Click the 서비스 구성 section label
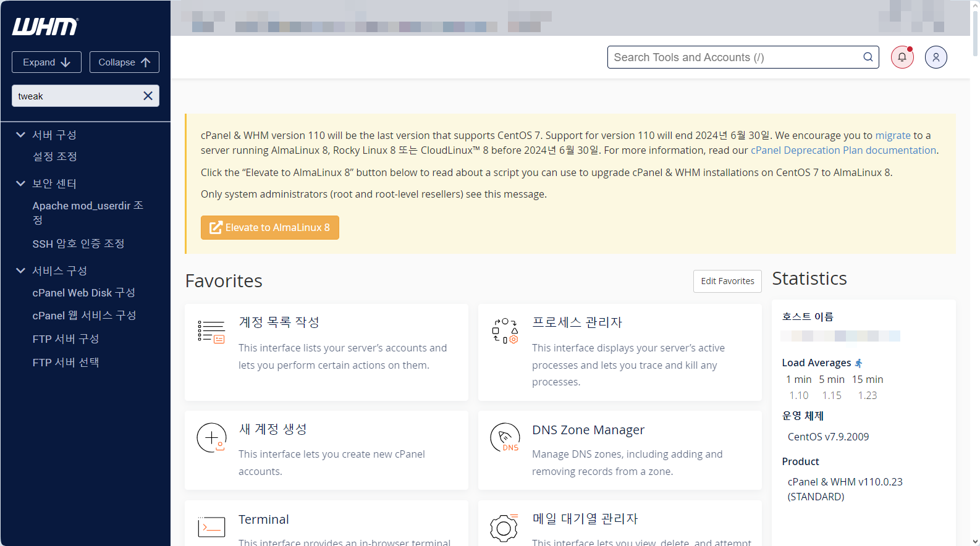Viewport: 980px width, 546px height. [x=60, y=271]
